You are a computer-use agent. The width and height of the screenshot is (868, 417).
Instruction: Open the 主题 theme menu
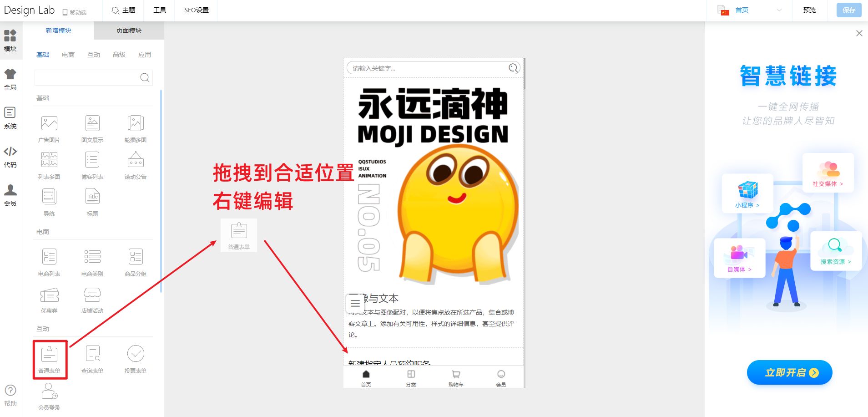click(x=123, y=10)
